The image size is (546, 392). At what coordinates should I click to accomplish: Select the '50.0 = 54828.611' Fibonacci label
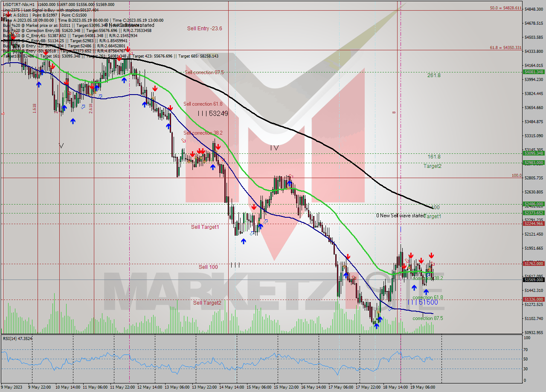[x=505, y=8]
